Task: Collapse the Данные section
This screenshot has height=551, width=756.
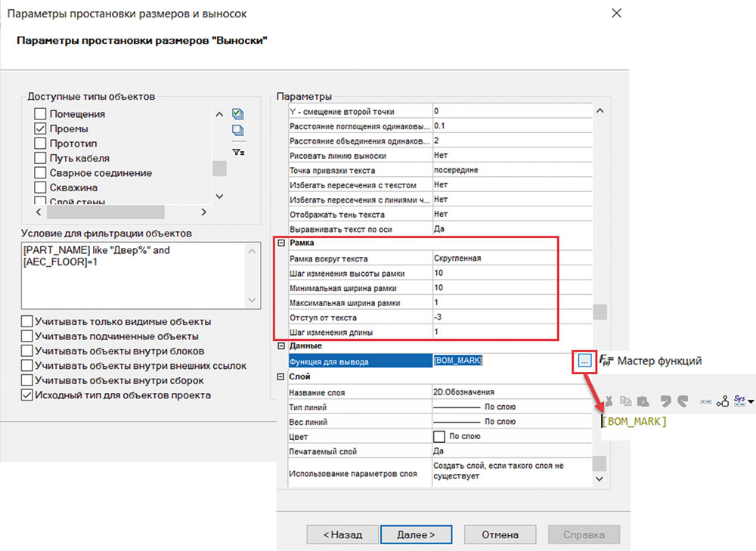Action: [x=282, y=346]
